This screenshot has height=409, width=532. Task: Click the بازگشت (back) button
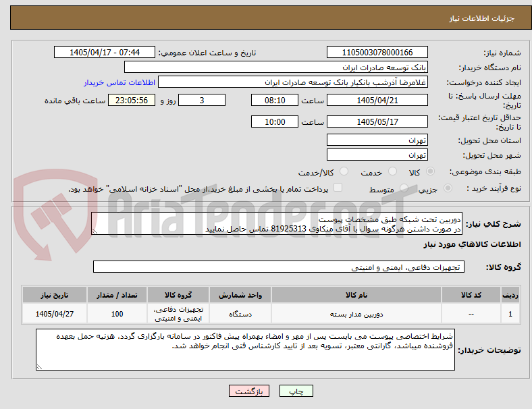click(x=248, y=391)
